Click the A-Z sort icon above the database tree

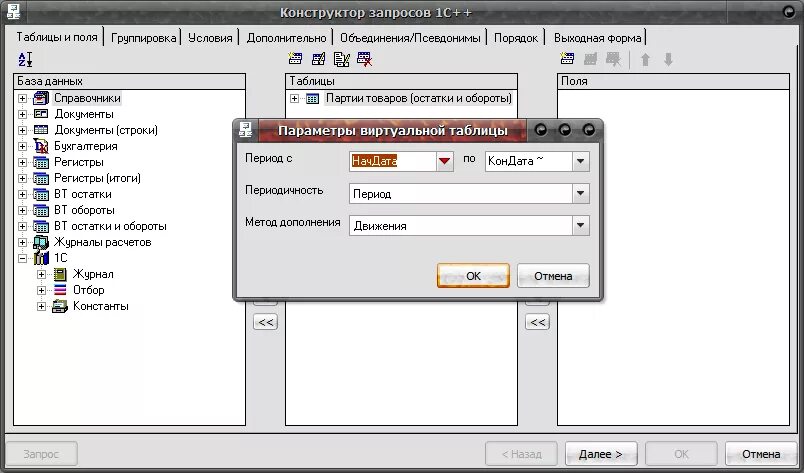pos(25,60)
